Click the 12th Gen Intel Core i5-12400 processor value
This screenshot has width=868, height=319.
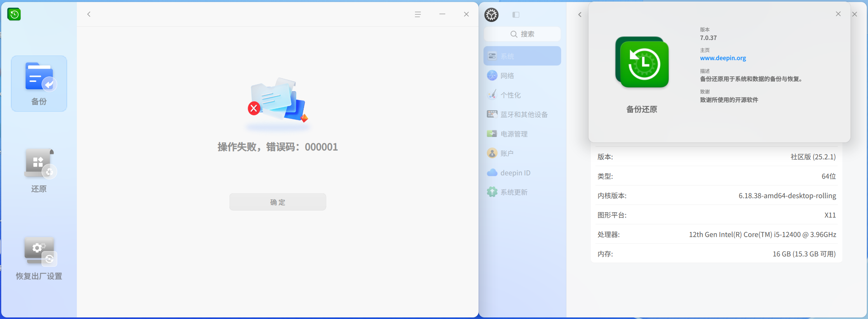coord(762,234)
